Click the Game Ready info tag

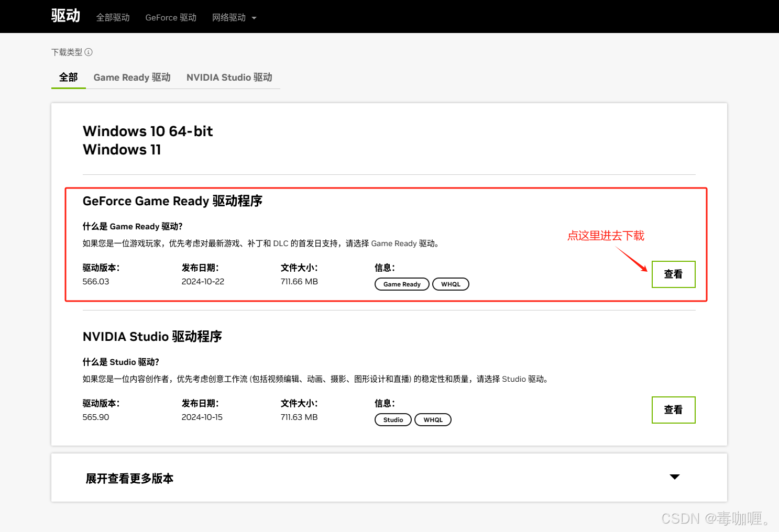(402, 284)
